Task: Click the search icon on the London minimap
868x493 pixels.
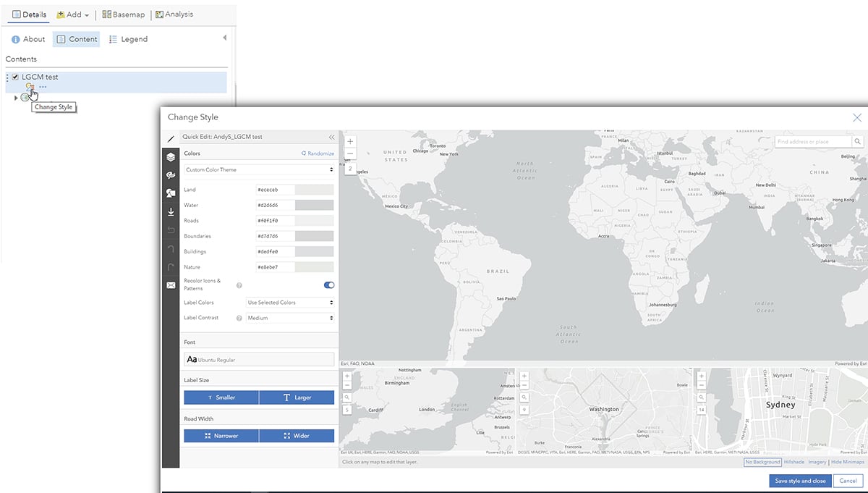Action: click(347, 397)
